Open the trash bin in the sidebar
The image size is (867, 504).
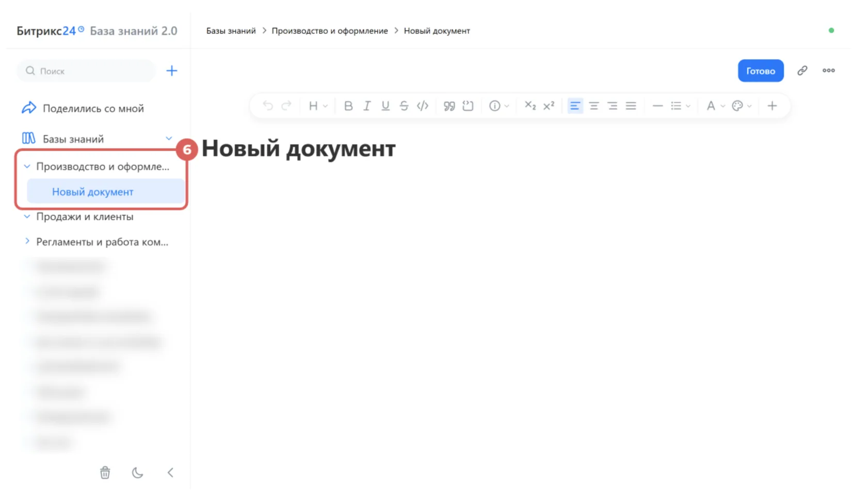(x=105, y=473)
